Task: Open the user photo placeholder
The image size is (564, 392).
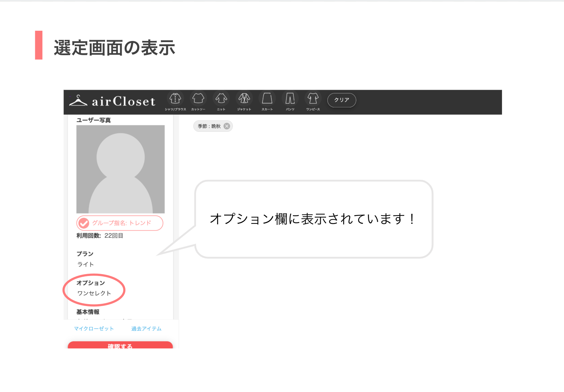Action: pyautogui.click(x=121, y=169)
